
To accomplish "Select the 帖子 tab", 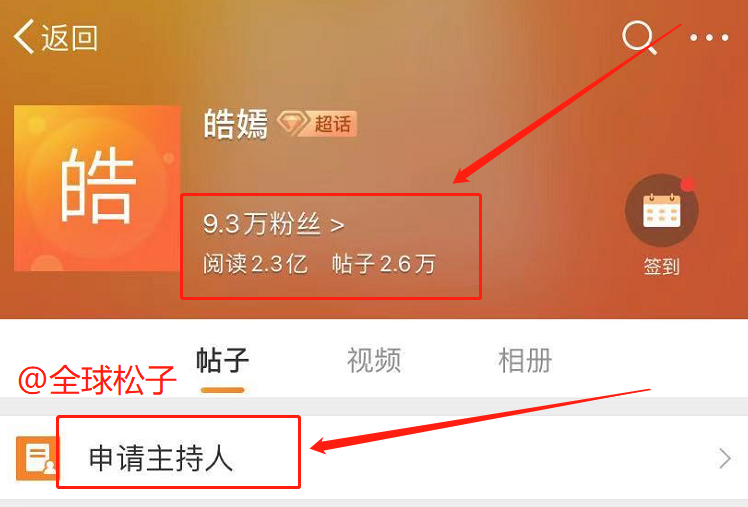I will pos(222,361).
